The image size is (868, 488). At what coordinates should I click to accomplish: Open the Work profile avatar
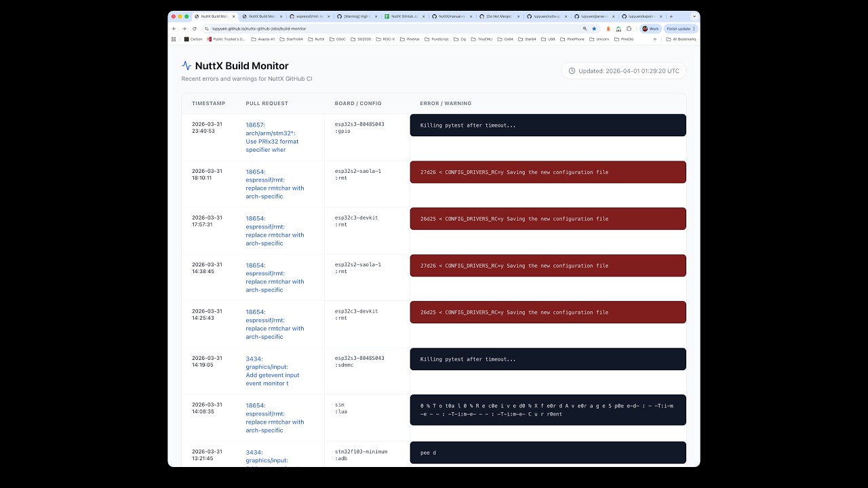click(650, 28)
